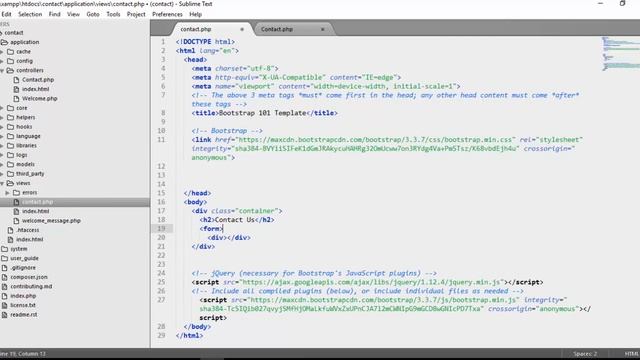Close the second Contact.php tab
The image size is (640, 360).
tap(322, 29)
